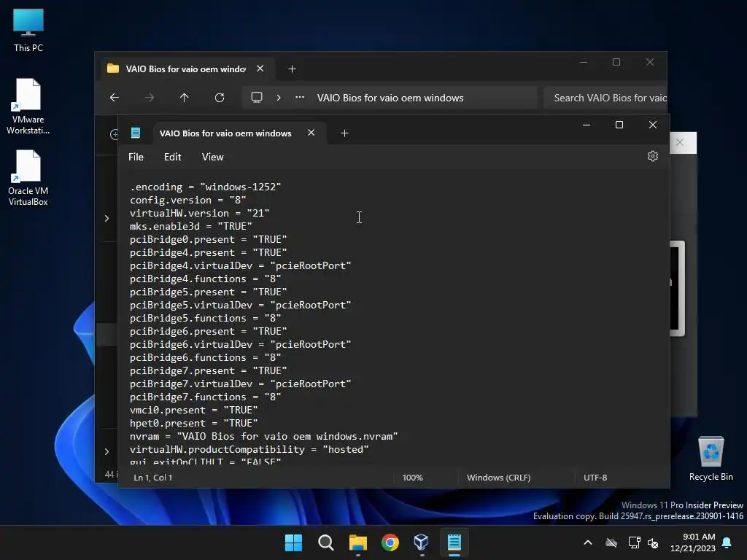
Task: Open the notifications bell
Action: point(727,542)
